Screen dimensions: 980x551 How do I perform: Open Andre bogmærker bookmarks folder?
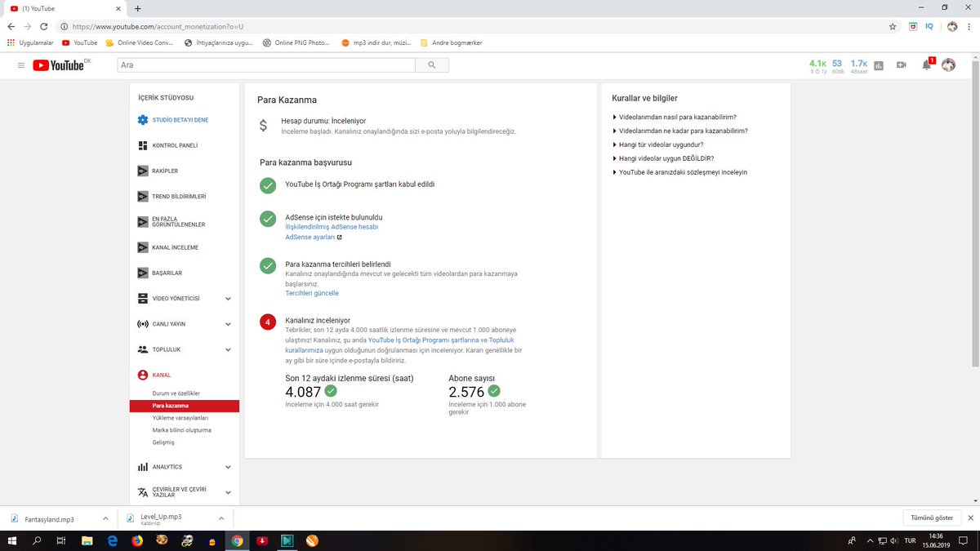pyautogui.click(x=451, y=42)
